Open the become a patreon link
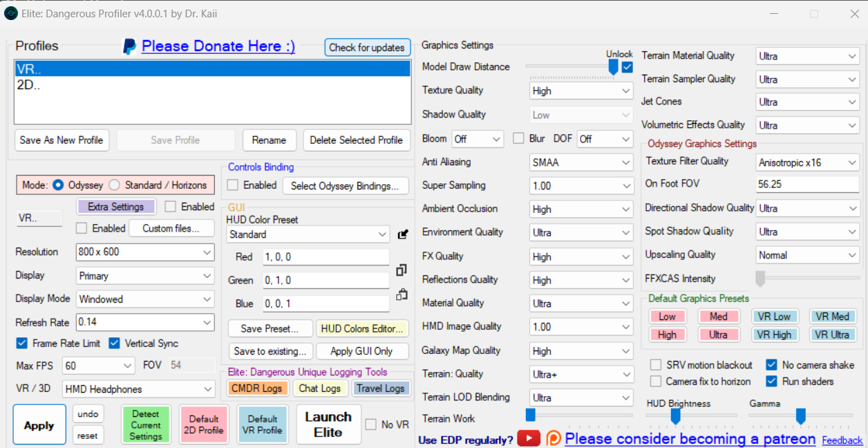The width and height of the screenshot is (868, 448). tap(690, 438)
